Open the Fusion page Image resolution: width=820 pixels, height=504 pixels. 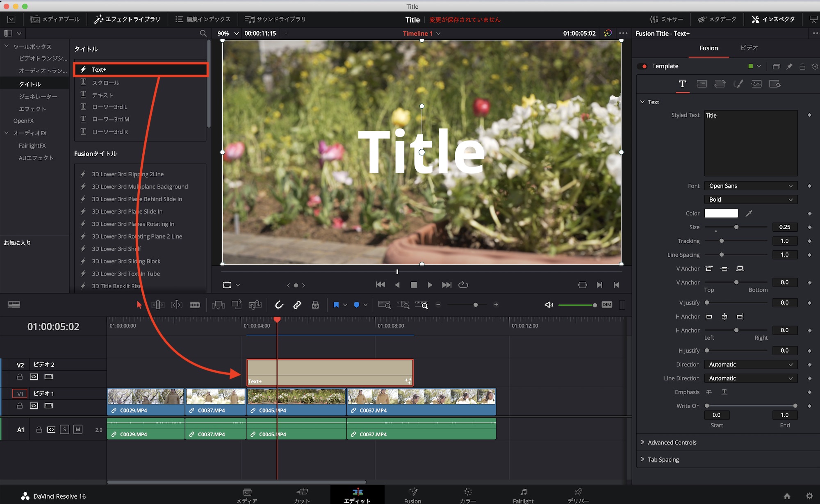coord(412,495)
